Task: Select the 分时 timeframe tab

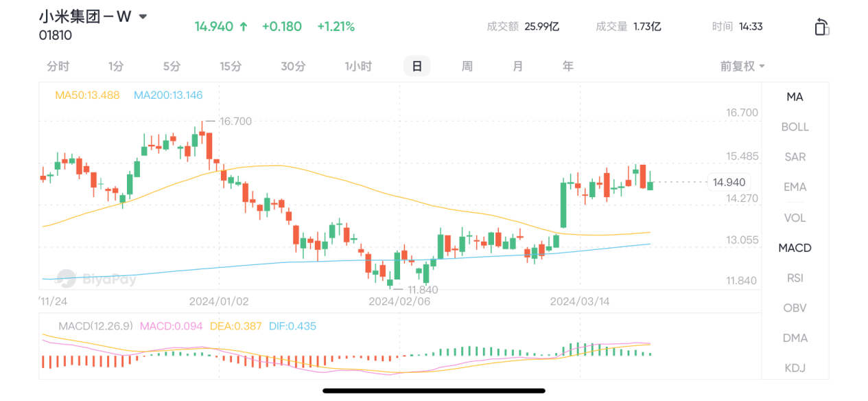Action: pos(58,67)
